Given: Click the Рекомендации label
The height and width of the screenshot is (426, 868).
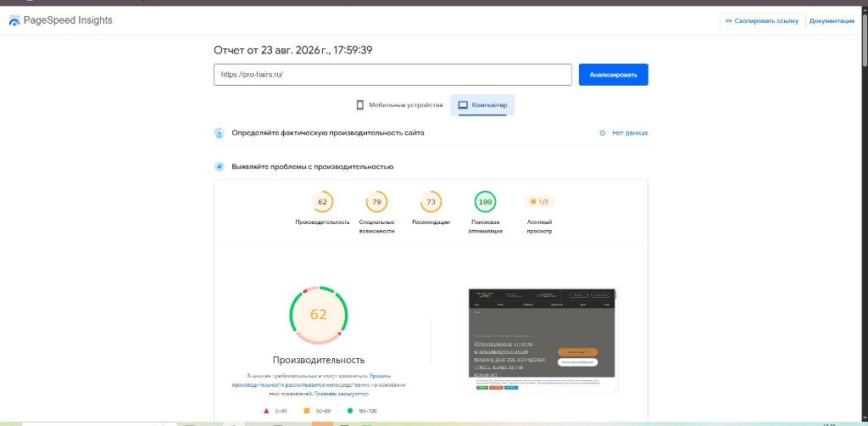Looking at the screenshot, I should (431, 222).
